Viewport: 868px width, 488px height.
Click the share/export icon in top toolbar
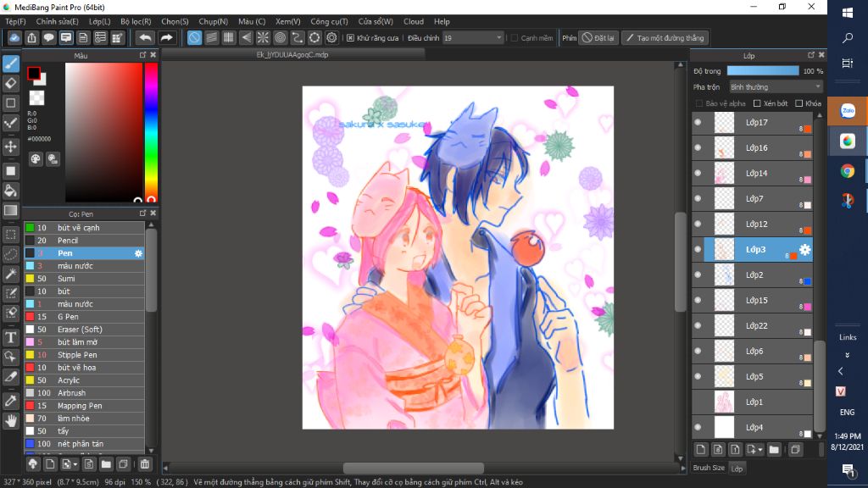[x=31, y=37]
